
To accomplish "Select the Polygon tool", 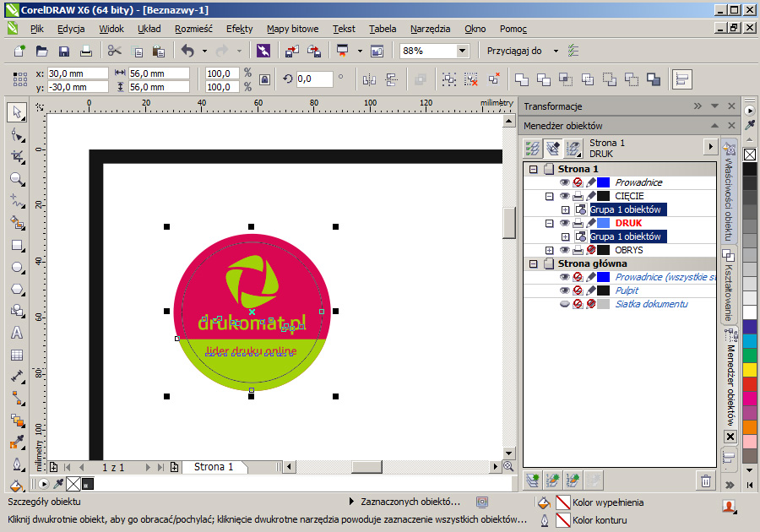I will [x=17, y=290].
